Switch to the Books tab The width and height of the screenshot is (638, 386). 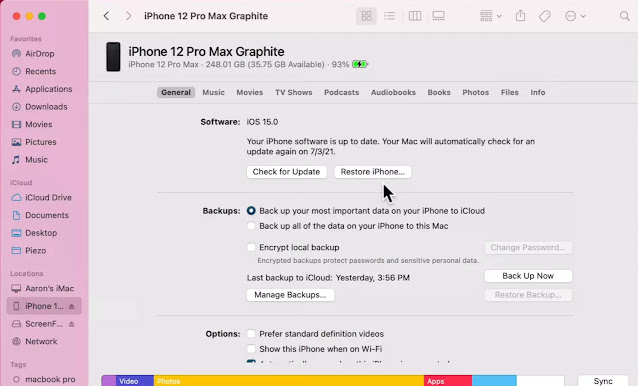tap(439, 92)
